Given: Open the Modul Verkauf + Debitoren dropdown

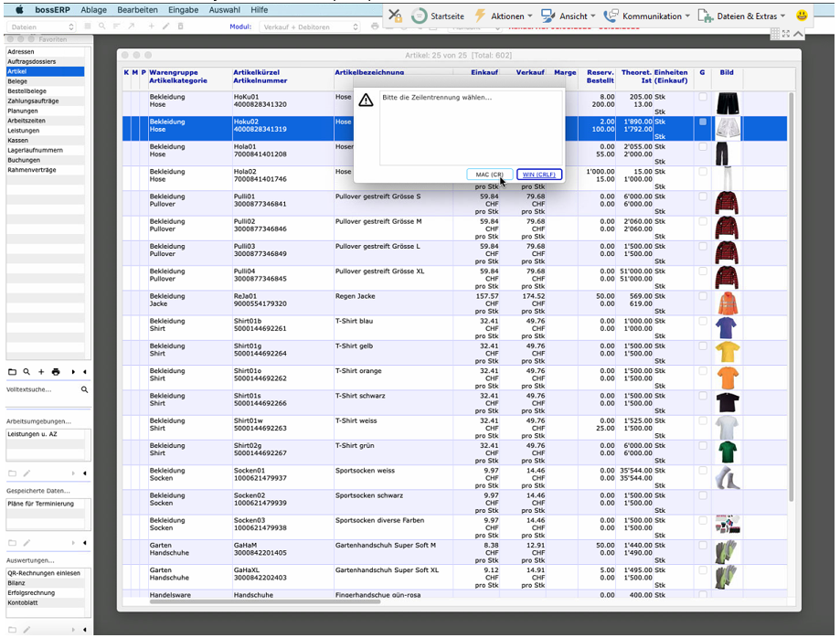Looking at the screenshot, I should tap(311, 27).
